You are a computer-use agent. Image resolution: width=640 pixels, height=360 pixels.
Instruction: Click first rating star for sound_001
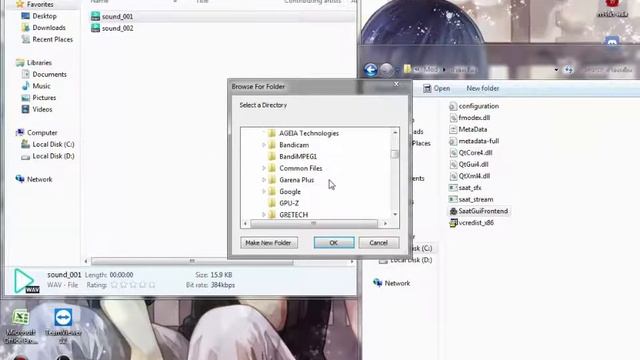pos(115,285)
